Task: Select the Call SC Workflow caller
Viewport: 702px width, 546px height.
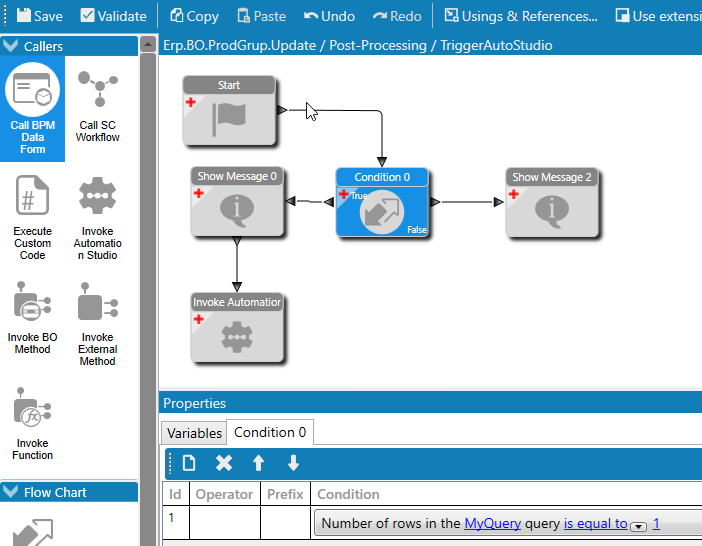Action: 98,107
